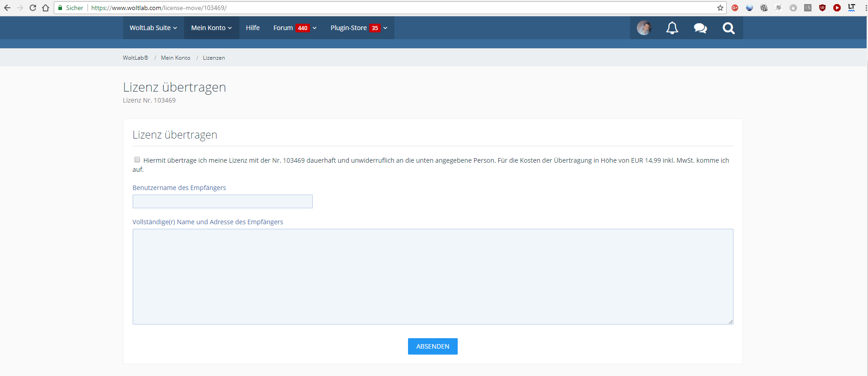
Task: Open the notifications bell icon
Action: (672, 28)
